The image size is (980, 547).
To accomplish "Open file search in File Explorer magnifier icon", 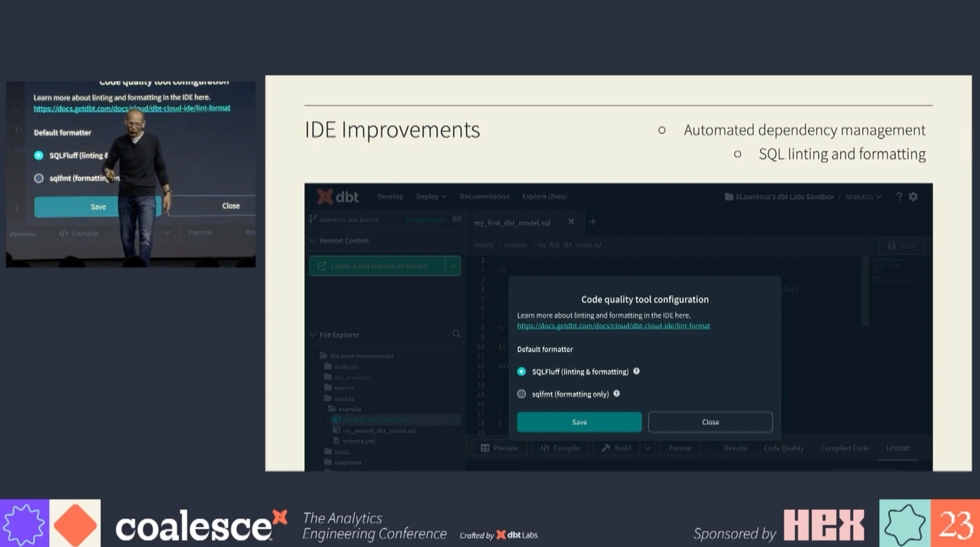I will pos(457,335).
